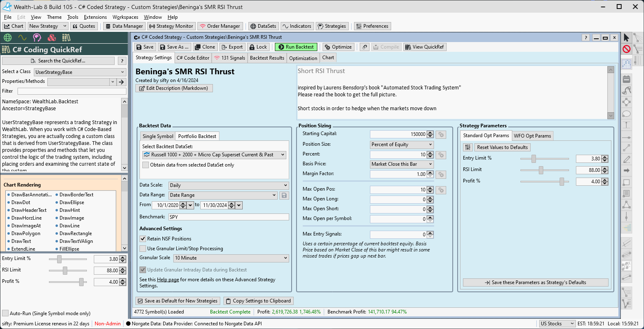Open the Properties/Methods dropdown

pyautogui.click(x=82, y=82)
